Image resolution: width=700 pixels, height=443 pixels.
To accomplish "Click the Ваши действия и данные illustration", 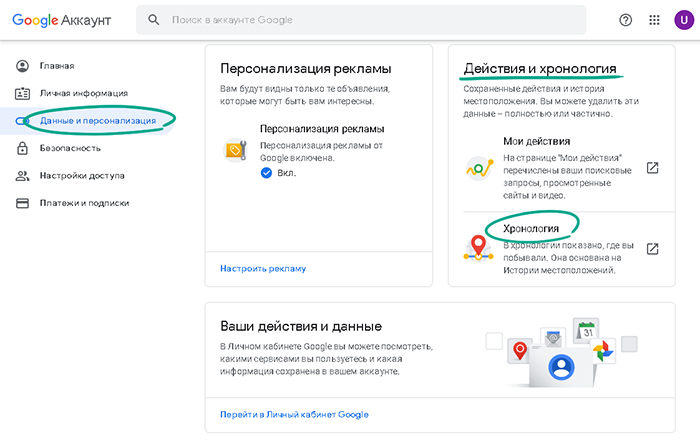I will click(562, 353).
